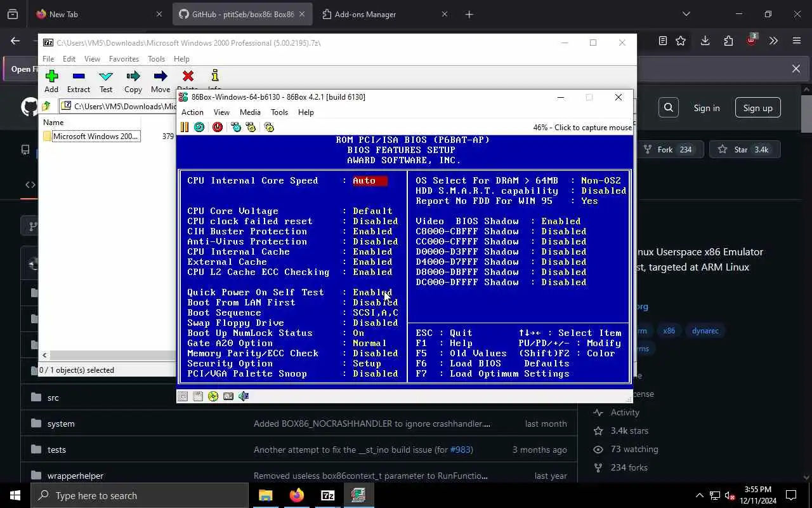Click red ACPI shutdown power icon
The image size is (812, 508).
(218, 127)
